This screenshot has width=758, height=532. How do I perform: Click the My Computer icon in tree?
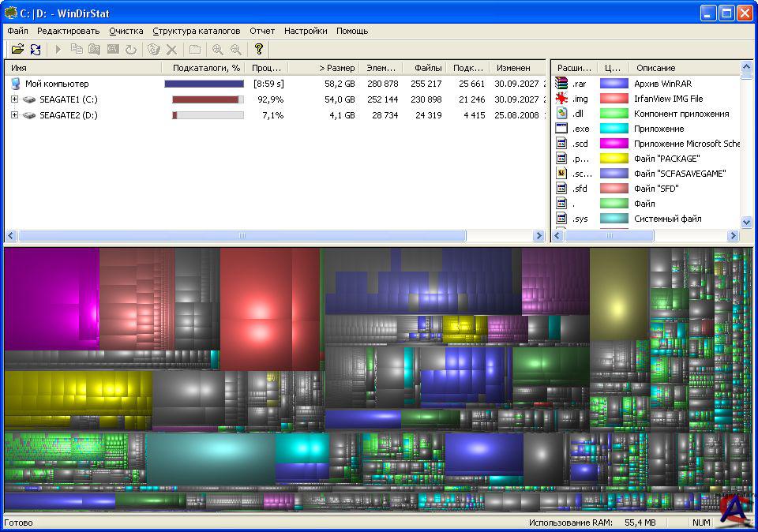15,84
